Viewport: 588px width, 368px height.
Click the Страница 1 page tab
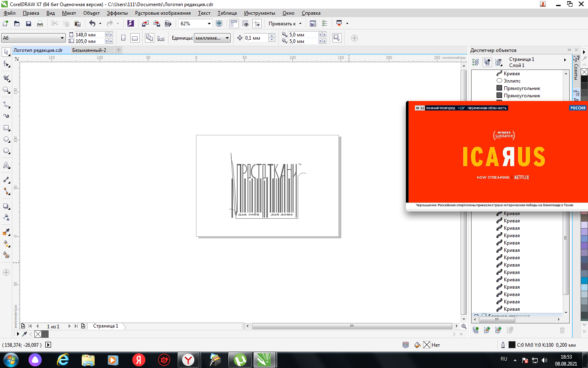pyautogui.click(x=105, y=326)
